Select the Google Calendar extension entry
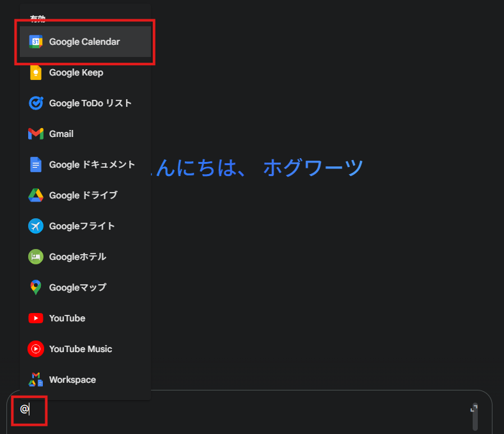 coord(85,42)
